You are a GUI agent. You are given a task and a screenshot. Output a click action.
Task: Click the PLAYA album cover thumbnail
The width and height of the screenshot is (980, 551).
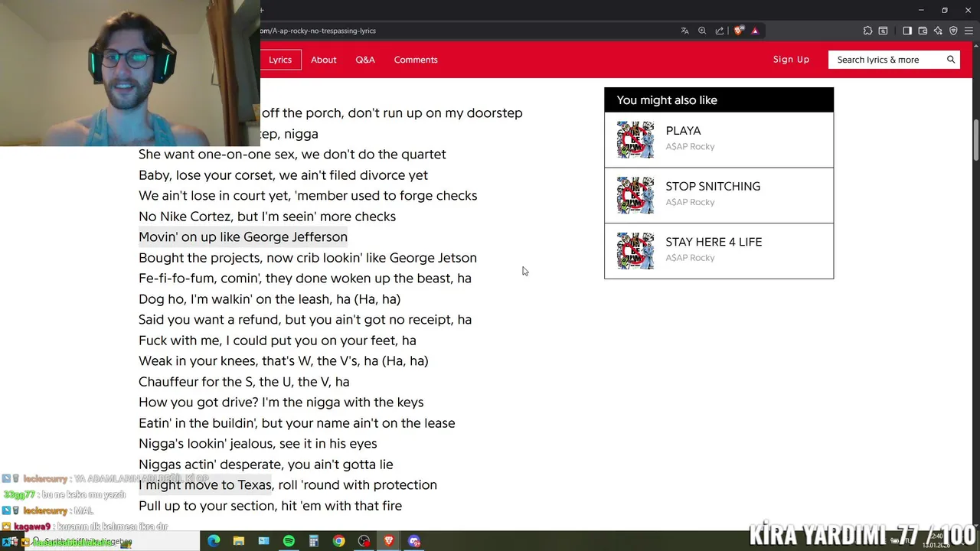(x=635, y=139)
